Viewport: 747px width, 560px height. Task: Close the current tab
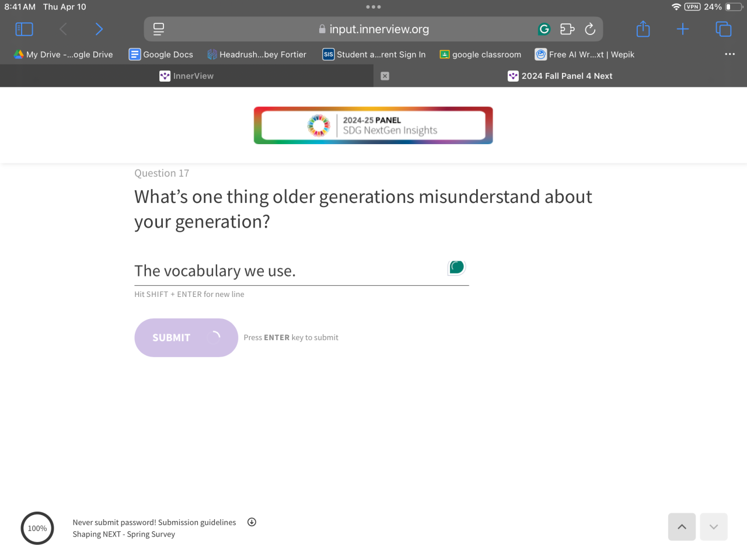[x=385, y=76]
